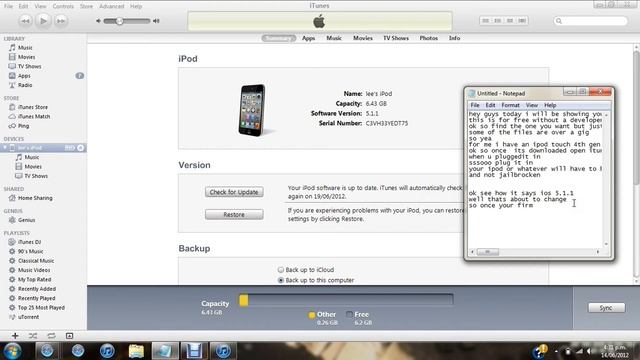Open the Music Videos playlist
640x360 pixels.
click(x=34, y=270)
